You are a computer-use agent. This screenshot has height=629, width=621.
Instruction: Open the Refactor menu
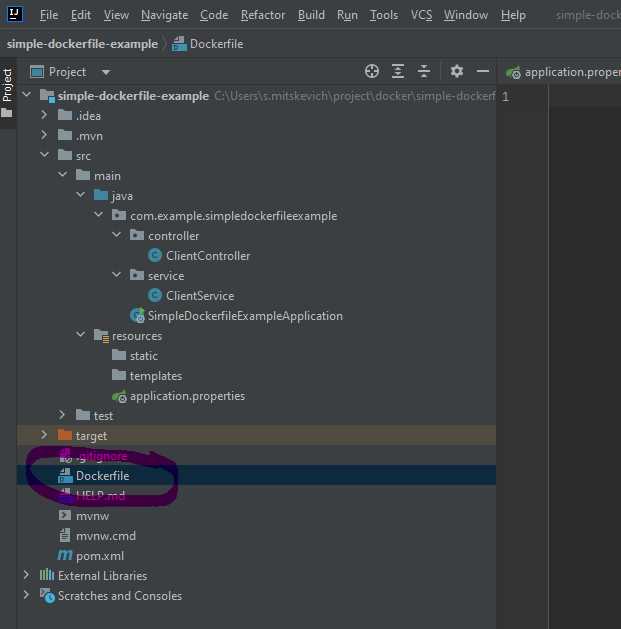tap(263, 15)
